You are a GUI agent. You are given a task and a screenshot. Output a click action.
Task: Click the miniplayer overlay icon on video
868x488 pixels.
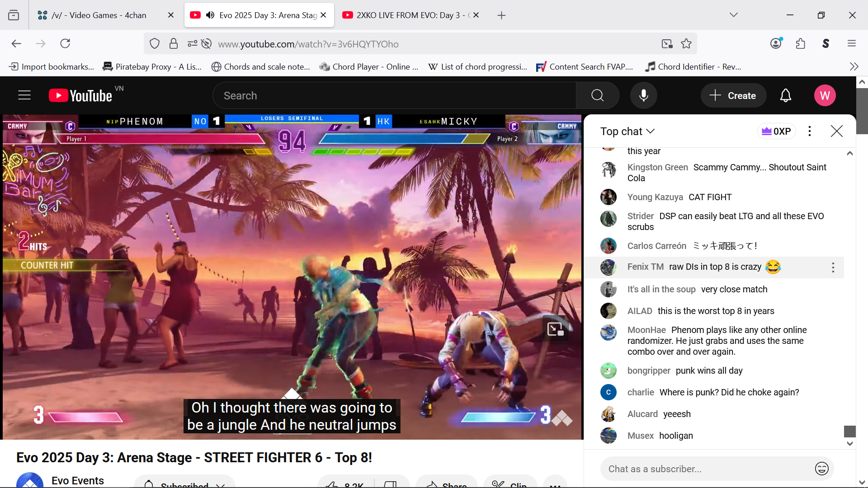tap(556, 329)
